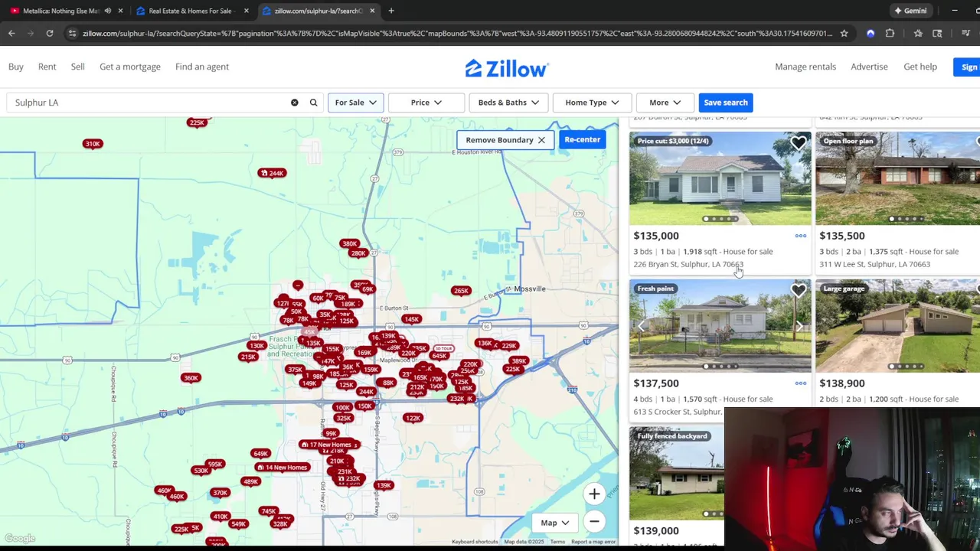Click Save search button

726,103
